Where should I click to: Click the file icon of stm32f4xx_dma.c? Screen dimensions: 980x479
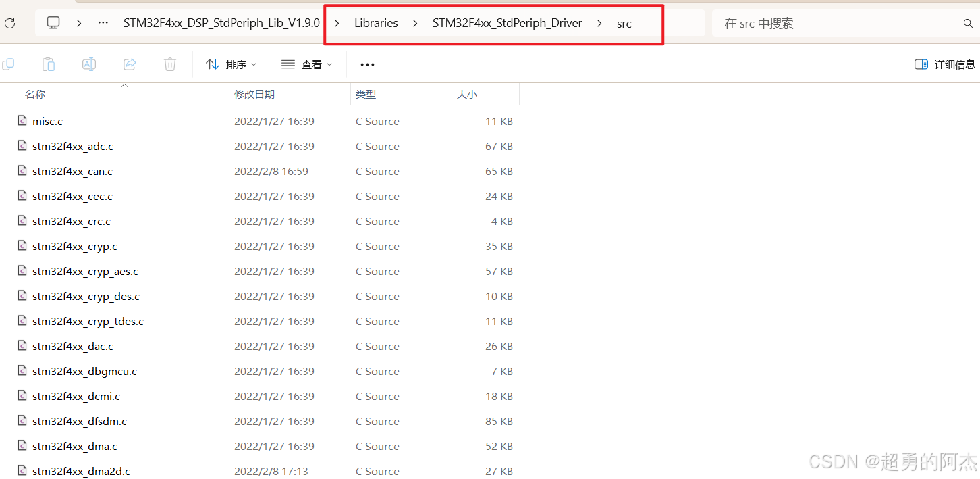tap(22, 446)
